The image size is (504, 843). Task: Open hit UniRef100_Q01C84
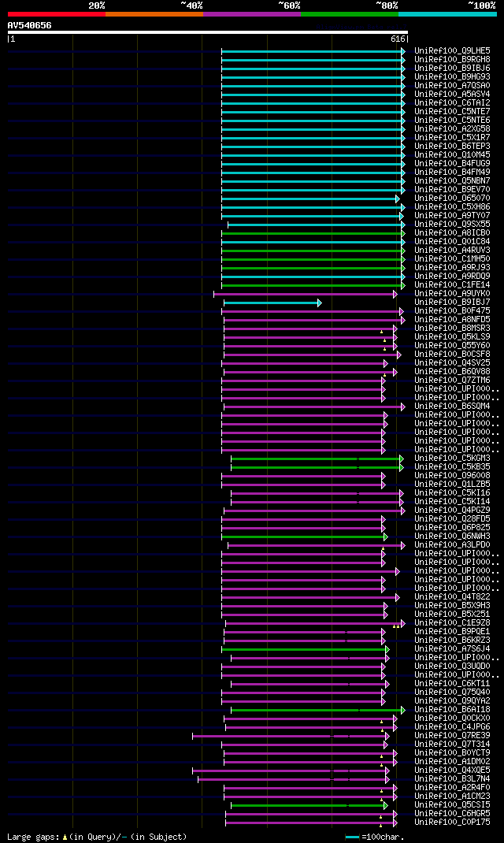(452, 241)
